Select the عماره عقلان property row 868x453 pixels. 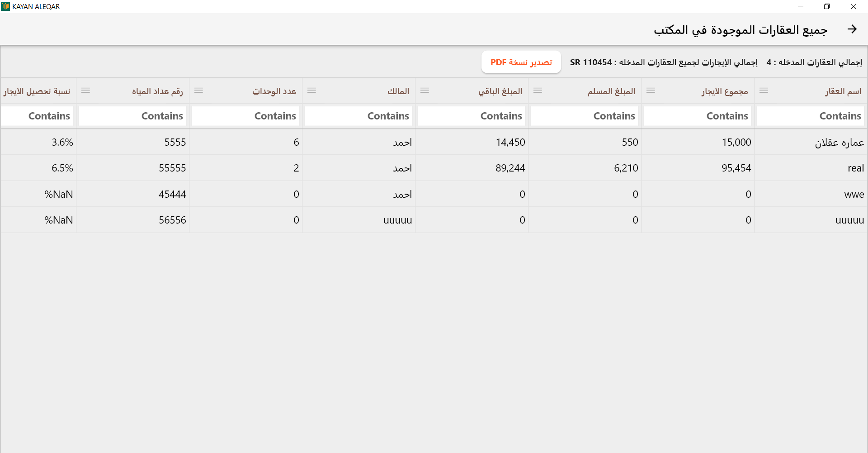coord(839,143)
